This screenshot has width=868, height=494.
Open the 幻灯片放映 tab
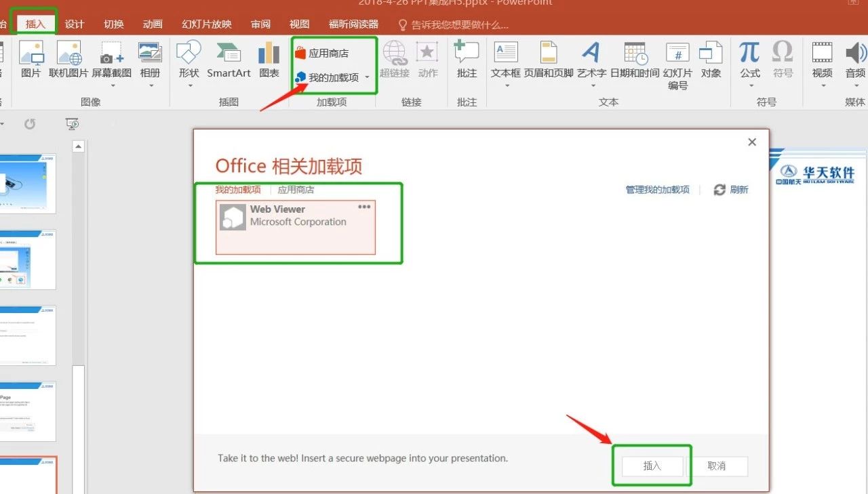pos(207,24)
